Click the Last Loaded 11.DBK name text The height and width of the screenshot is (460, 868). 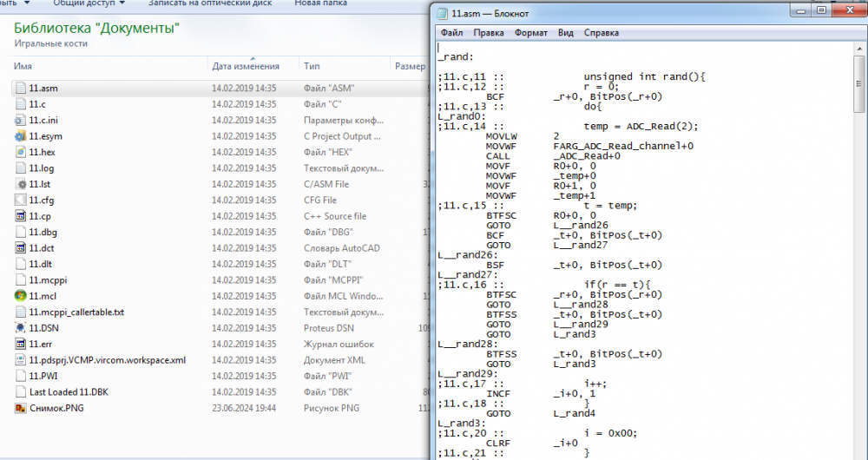coord(69,392)
